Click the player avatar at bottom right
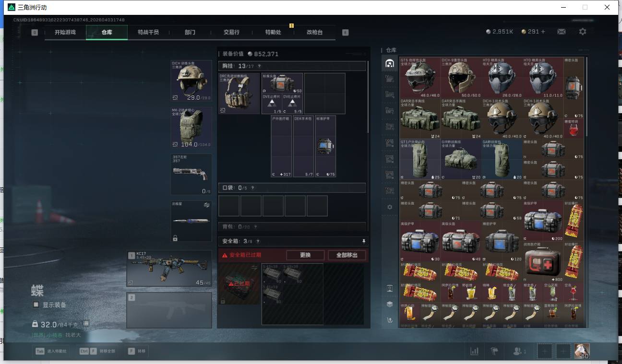Screen dimensions: 622x364 582,351
